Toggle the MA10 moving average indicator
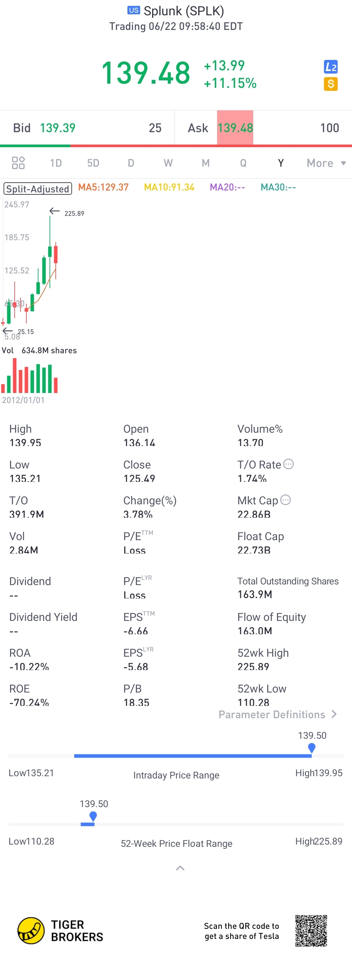Screen dimensions: 352x980 pos(169,187)
